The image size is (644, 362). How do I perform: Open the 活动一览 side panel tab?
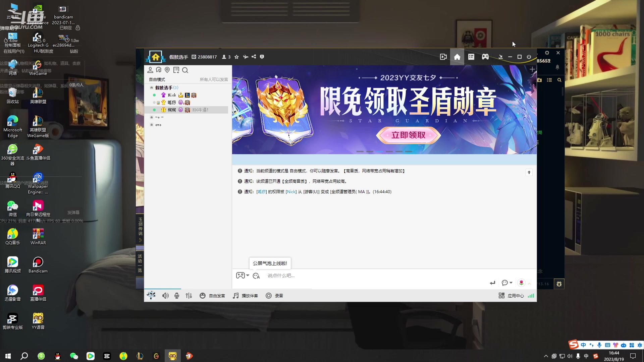point(140,263)
